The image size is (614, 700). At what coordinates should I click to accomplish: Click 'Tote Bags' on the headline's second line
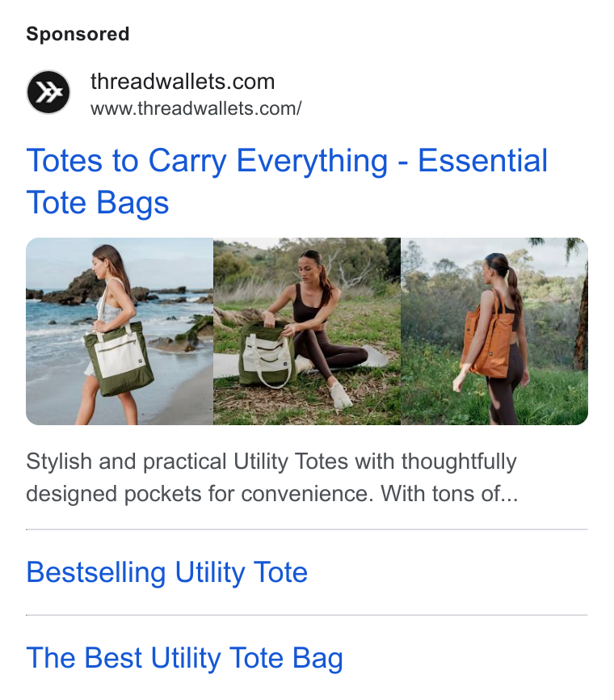click(97, 203)
